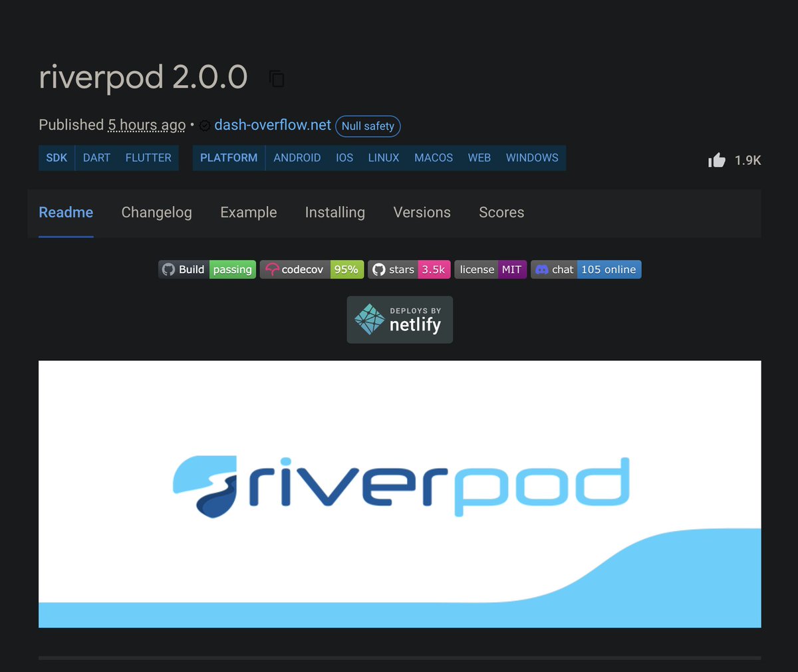Click the PLATFORM label tag
Viewport: 798px width, 672px height.
coord(229,158)
